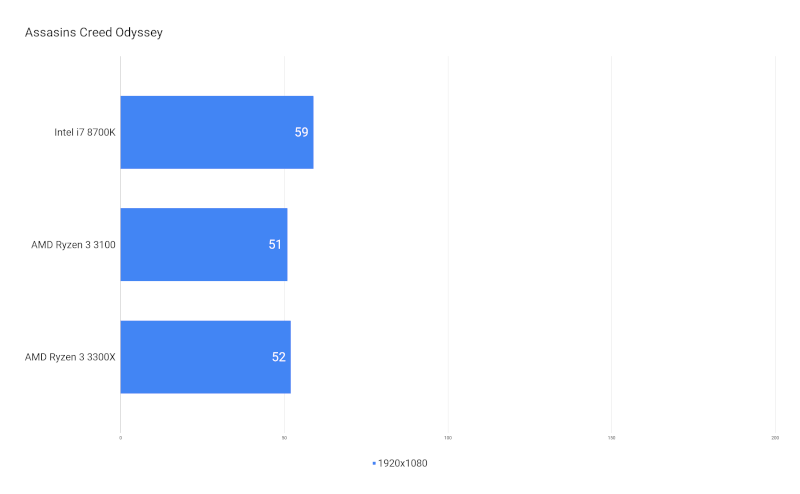Click the 150 tick on horizontal axis
Screen dimensions: 800x494
pyautogui.click(x=611, y=438)
